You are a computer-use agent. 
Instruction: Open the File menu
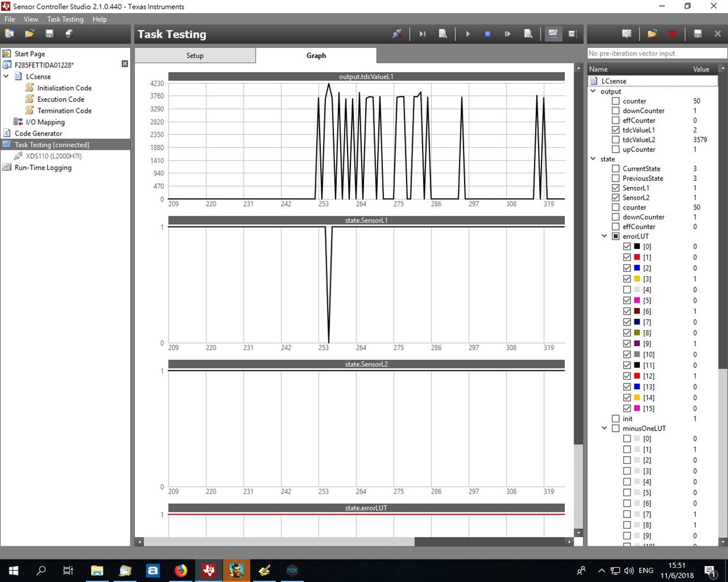click(10, 19)
